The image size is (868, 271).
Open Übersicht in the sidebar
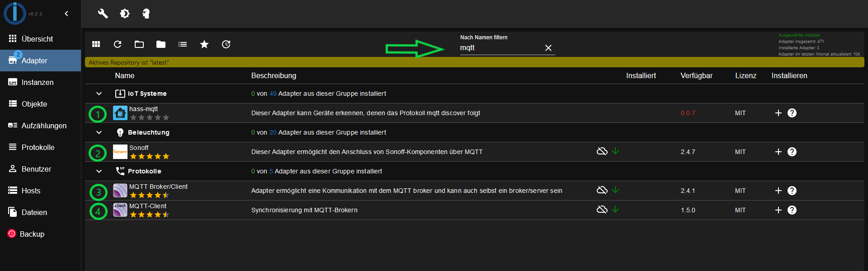[x=41, y=39]
